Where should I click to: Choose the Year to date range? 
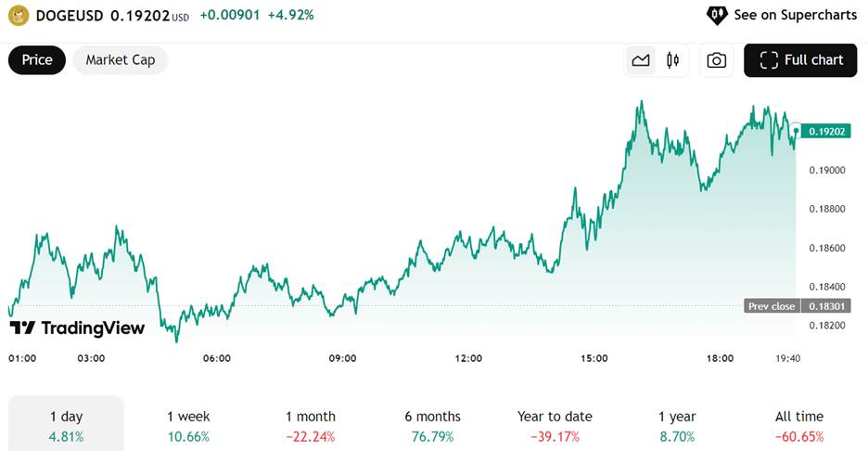tap(555, 426)
